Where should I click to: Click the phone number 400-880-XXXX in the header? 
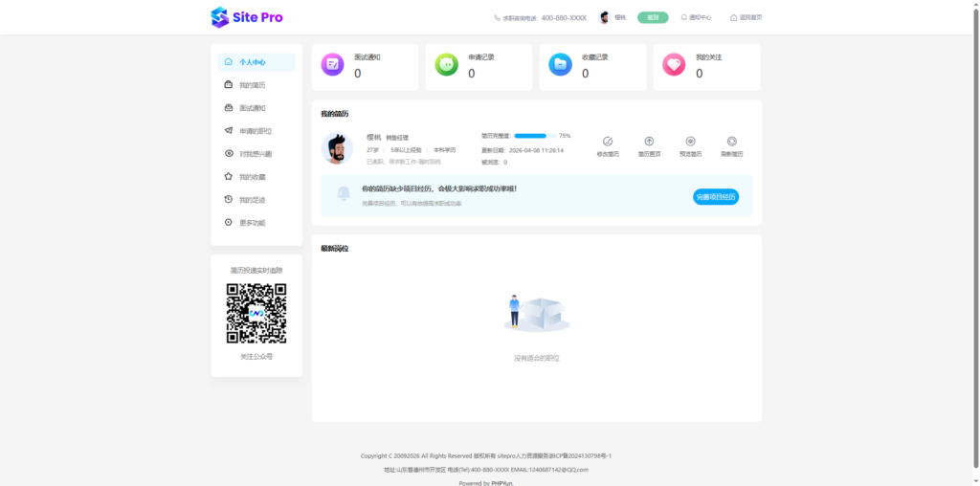tap(564, 18)
